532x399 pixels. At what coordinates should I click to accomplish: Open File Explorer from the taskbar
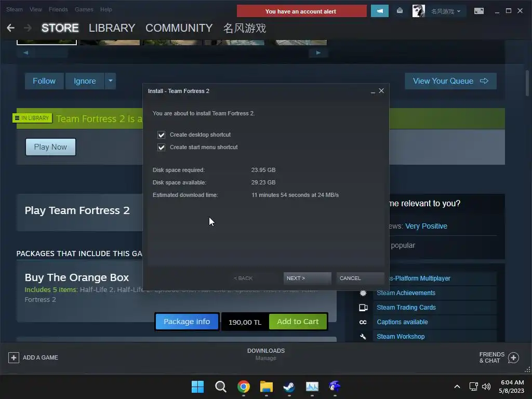point(267,387)
